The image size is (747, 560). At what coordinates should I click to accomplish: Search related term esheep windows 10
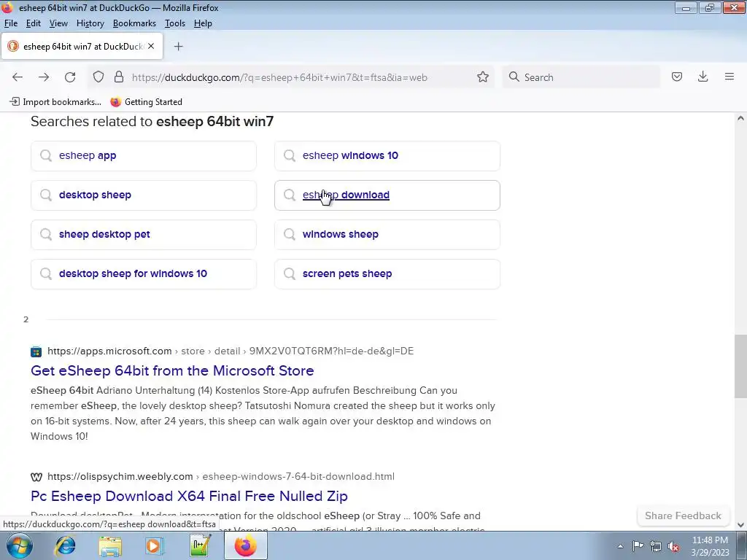387,156
